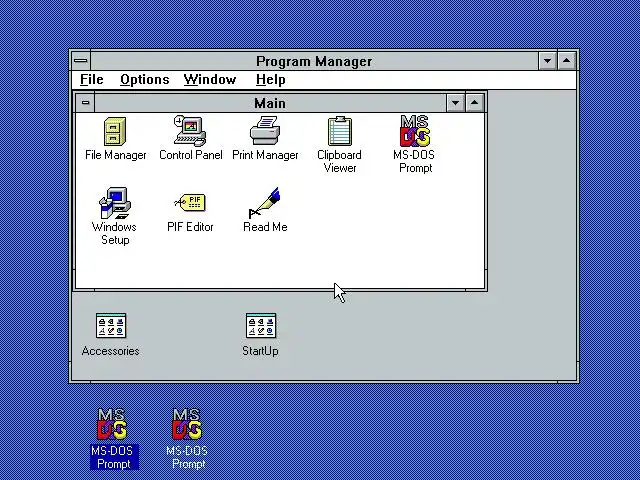640x480 pixels.
Task: Select the PIF Editor icon
Action: click(190, 202)
